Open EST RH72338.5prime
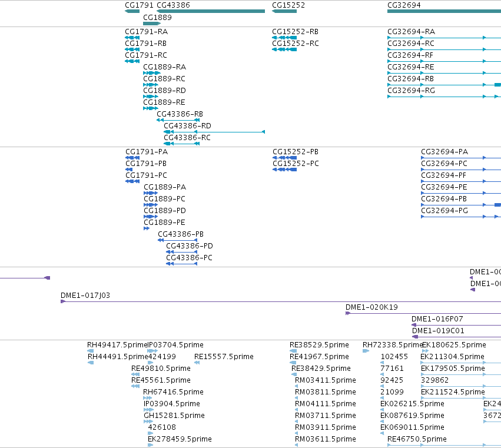 392,345
